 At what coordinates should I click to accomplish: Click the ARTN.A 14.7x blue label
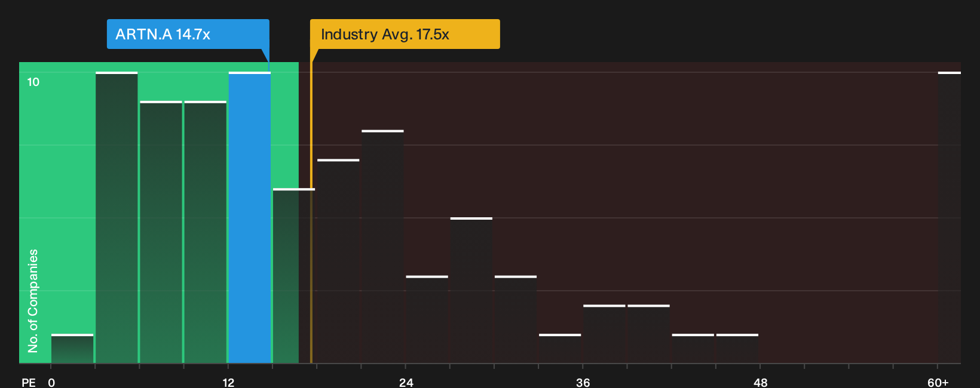click(188, 34)
